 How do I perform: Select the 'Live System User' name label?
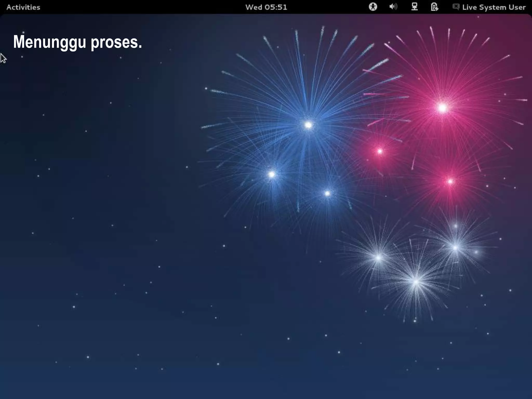494,7
